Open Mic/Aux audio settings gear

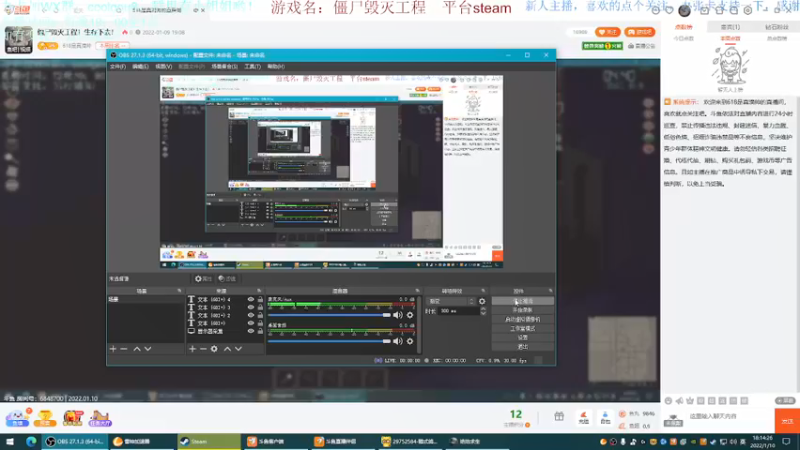coord(410,315)
